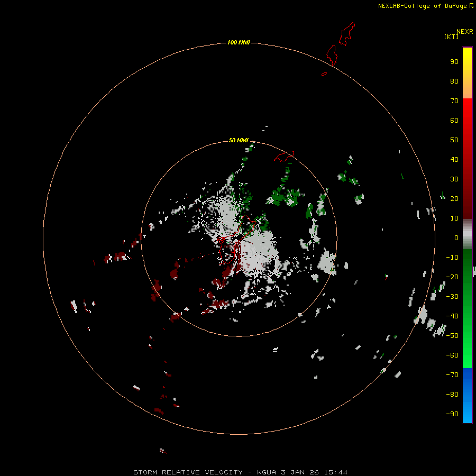Click the NEXR label above the color bar

click(x=464, y=32)
